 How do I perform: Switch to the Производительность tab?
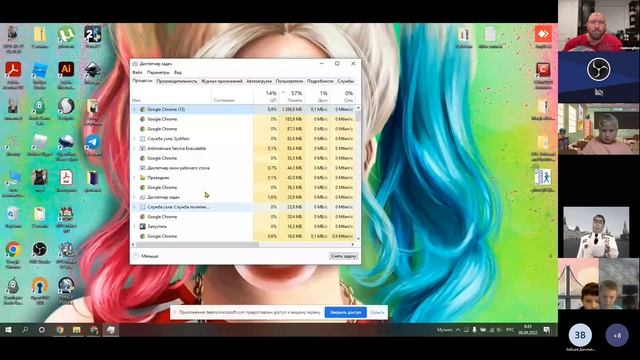pos(177,81)
